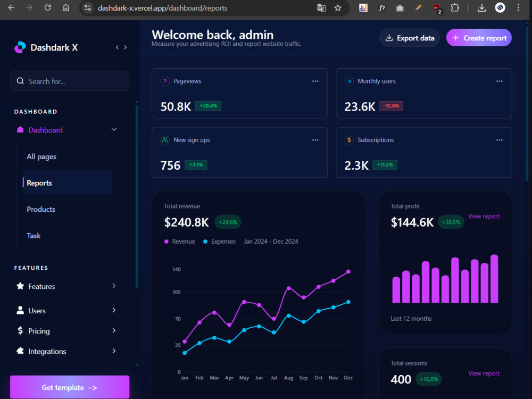Click the Features star icon
The image size is (532, 399).
[20, 286]
